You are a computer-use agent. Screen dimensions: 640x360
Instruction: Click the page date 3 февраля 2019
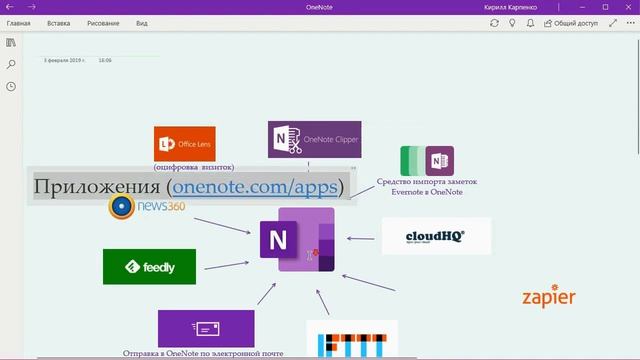[x=64, y=60]
